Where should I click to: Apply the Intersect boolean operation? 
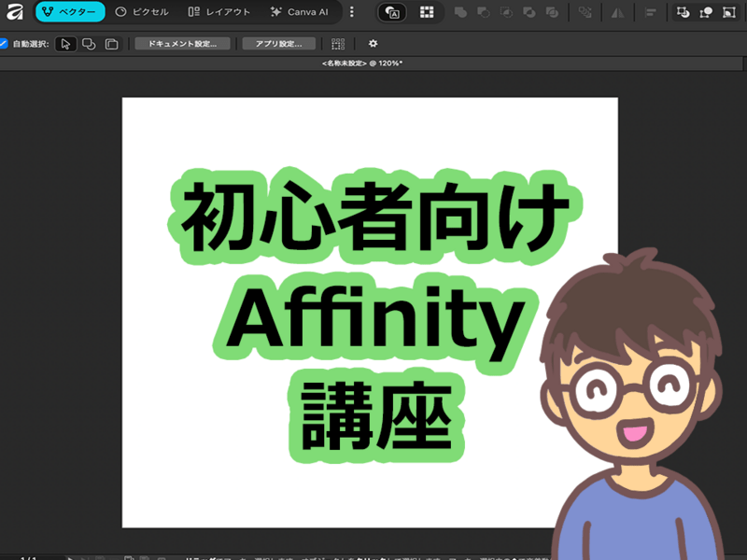(x=506, y=12)
